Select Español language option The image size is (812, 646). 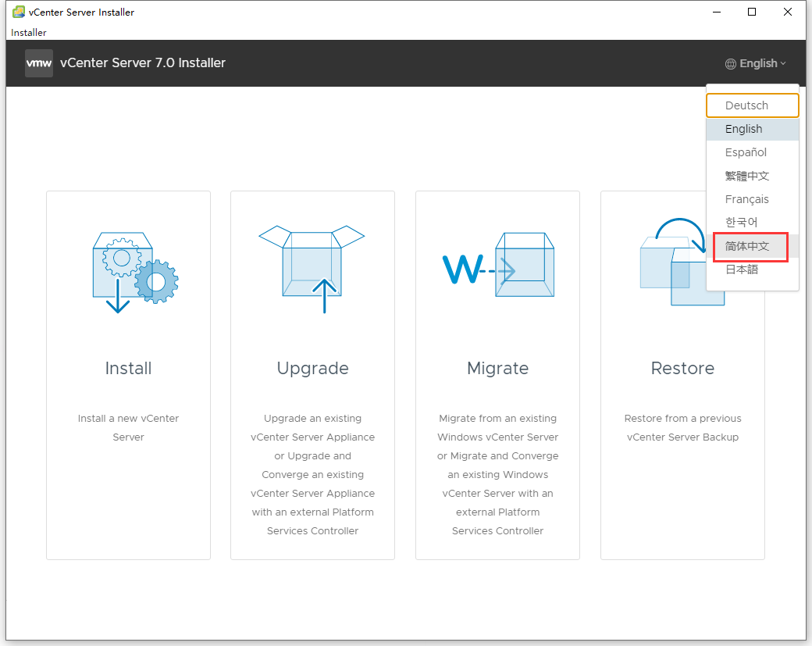click(753, 152)
